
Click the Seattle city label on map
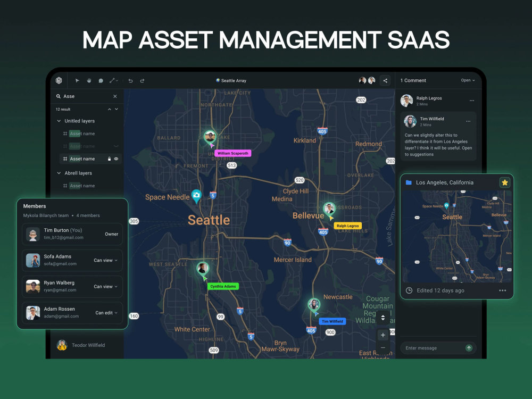click(x=209, y=220)
